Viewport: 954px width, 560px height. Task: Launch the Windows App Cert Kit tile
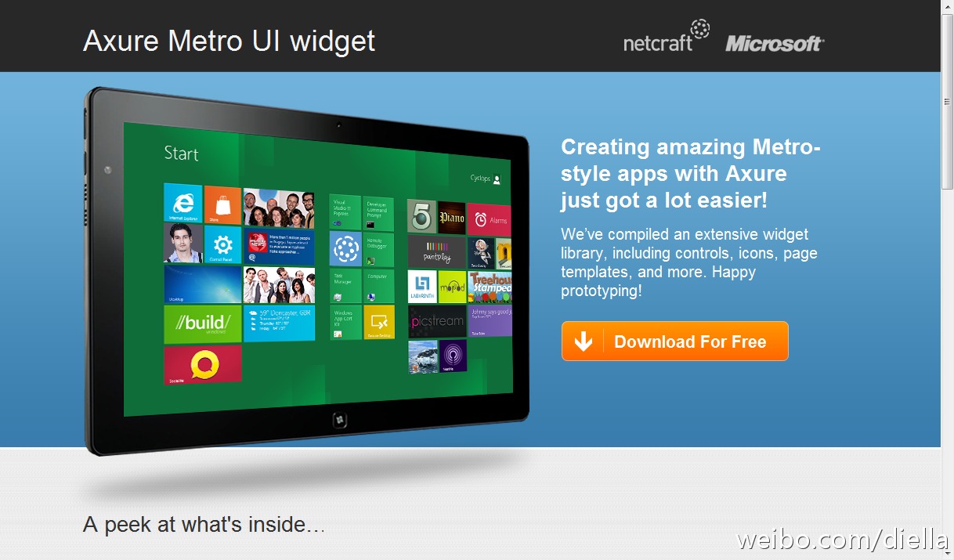(345, 322)
